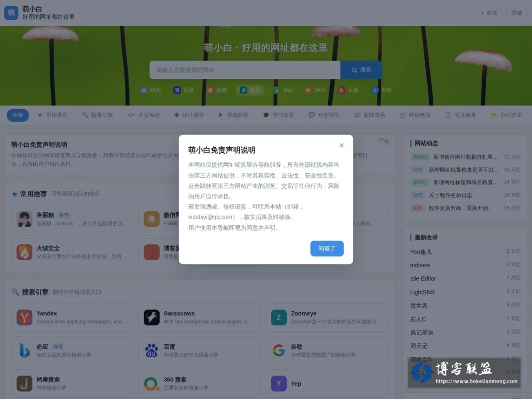Open news item 新增网址标题和域名检查
532x399 pixels.
[465, 182]
